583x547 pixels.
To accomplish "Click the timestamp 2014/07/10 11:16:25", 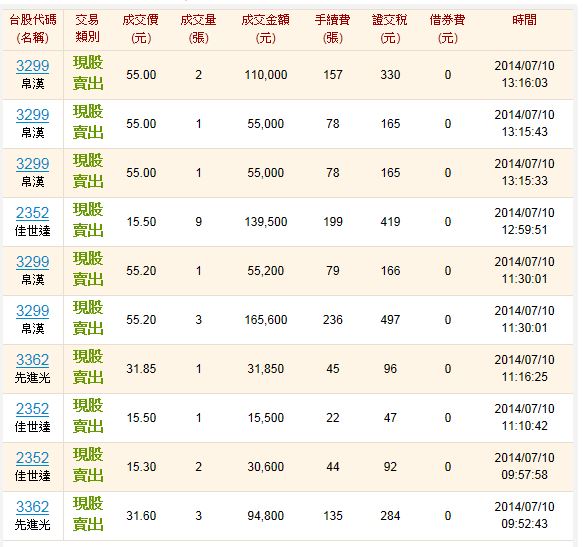I will tap(524, 369).
